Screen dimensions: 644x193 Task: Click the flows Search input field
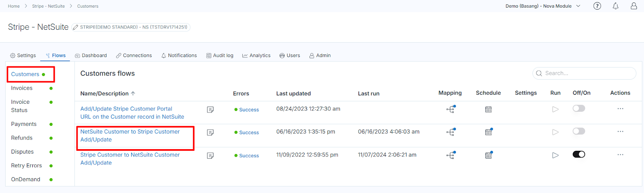point(587,73)
